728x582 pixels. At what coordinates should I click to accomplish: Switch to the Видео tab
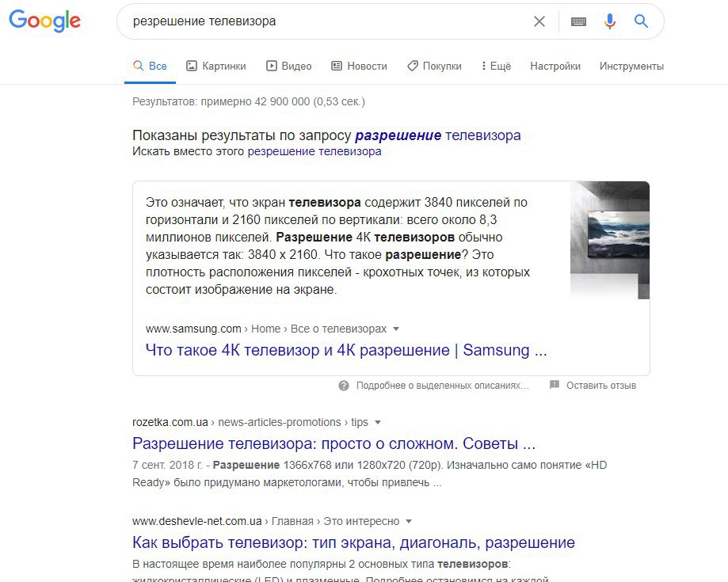[288, 67]
